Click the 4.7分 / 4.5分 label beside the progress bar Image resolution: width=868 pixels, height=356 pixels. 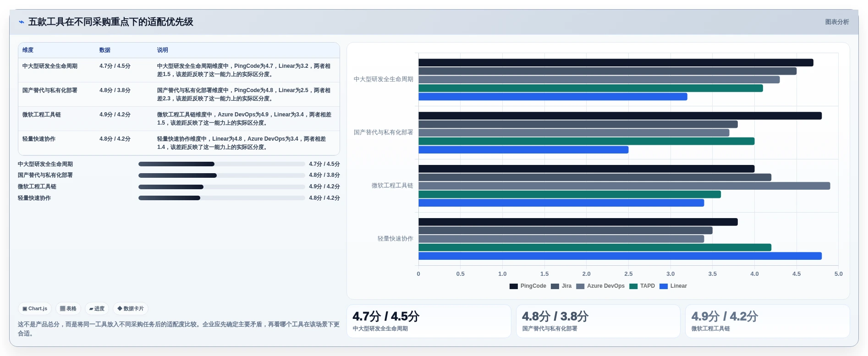click(x=324, y=164)
